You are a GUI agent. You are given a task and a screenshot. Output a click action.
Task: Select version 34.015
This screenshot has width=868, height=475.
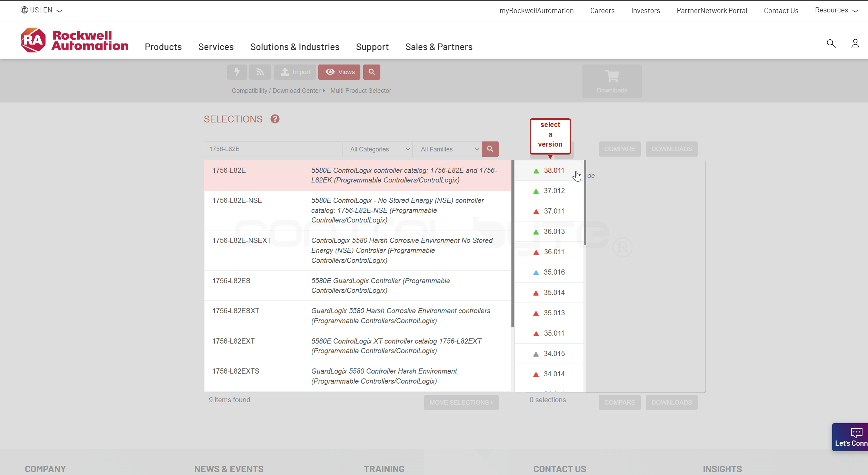click(x=549, y=354)
